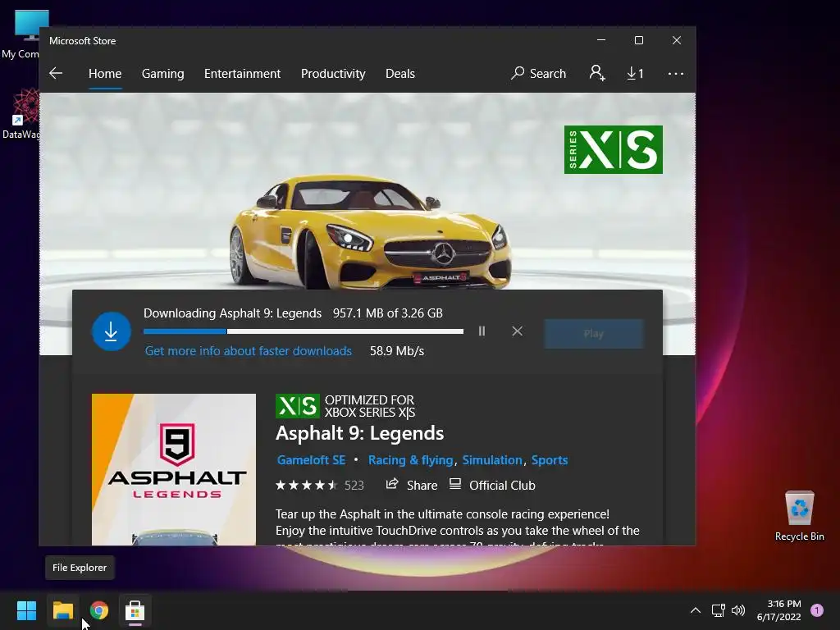
Task: Click the yellow Mercedes hero image
Action: point(370,233)
